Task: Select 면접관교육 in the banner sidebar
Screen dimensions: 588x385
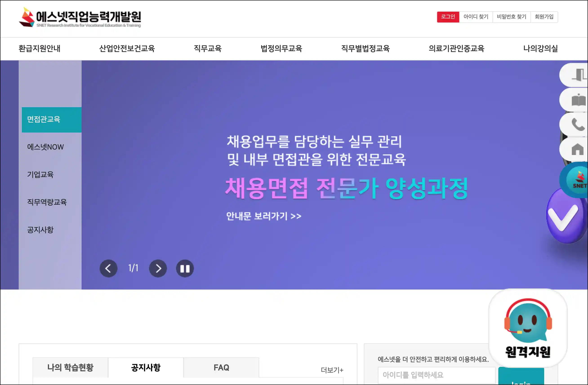Action: coord(51,119)
